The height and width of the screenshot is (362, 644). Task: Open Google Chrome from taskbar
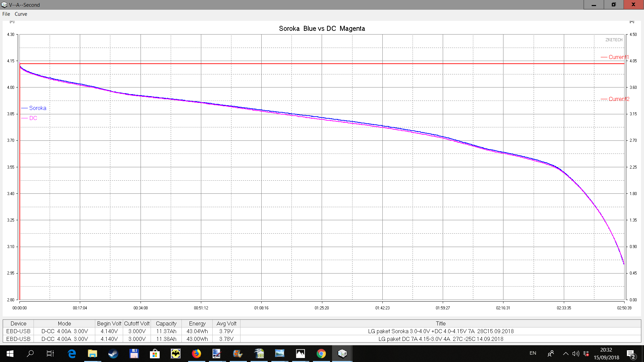[321, 354]
